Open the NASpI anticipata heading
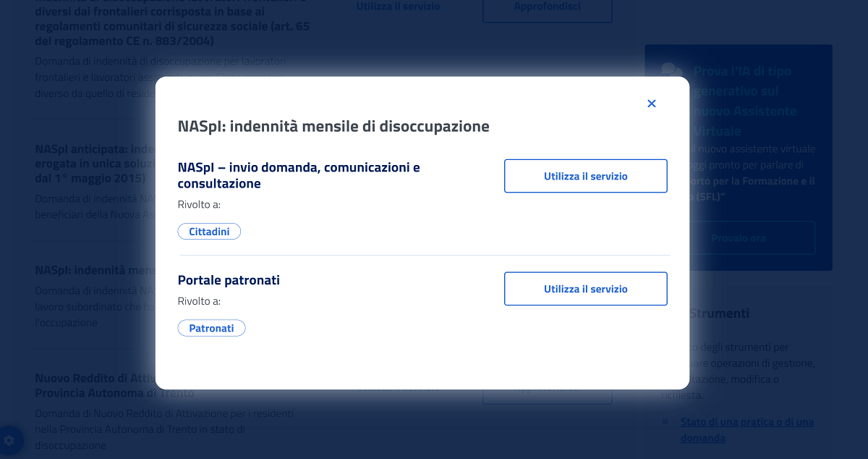The width and height of the screenshot is (868, 459). click(x=95, y=164)
